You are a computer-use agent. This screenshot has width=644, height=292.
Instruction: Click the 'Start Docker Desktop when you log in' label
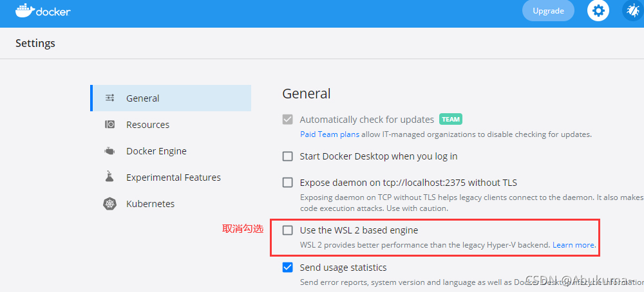[379, 156]
